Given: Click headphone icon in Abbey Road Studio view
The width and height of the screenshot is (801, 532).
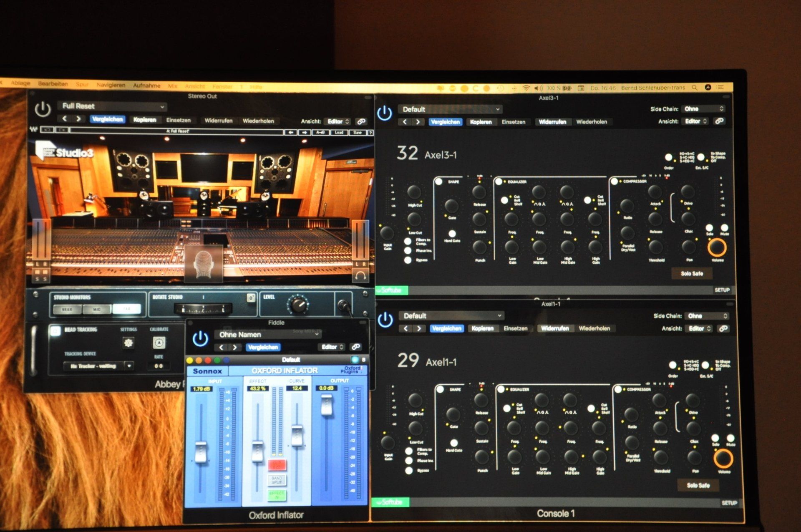Looking at the screenshot, I should click(x=360, y=275).
